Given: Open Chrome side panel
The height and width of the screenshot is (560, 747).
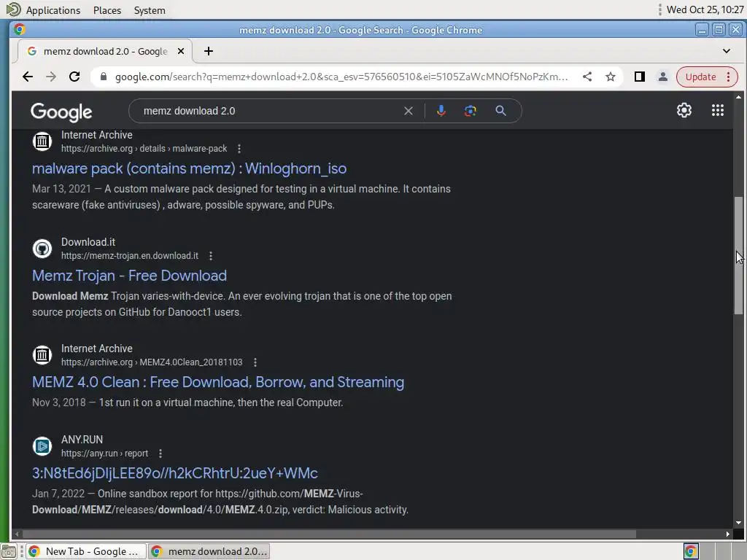Looking at the screenshot, I should [x=639, y=77].
